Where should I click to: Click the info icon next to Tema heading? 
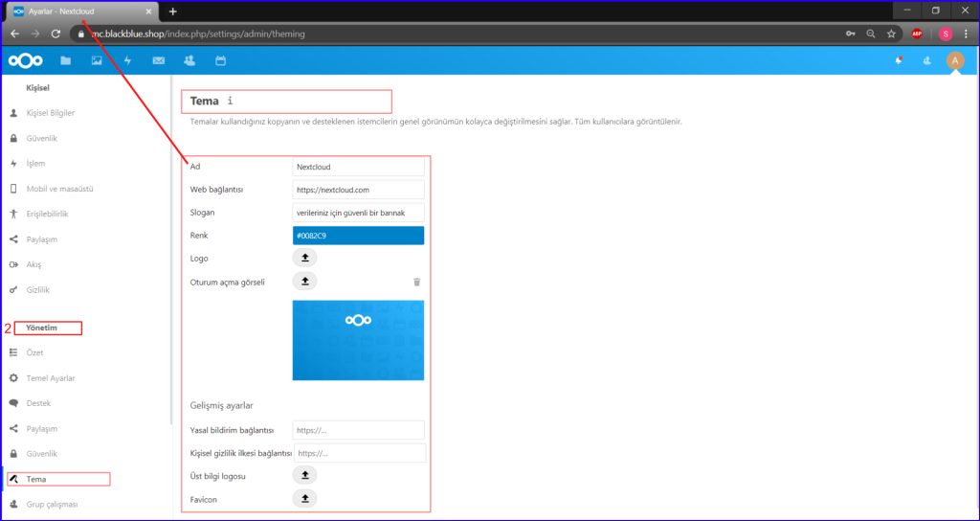[x=230, y=101]
